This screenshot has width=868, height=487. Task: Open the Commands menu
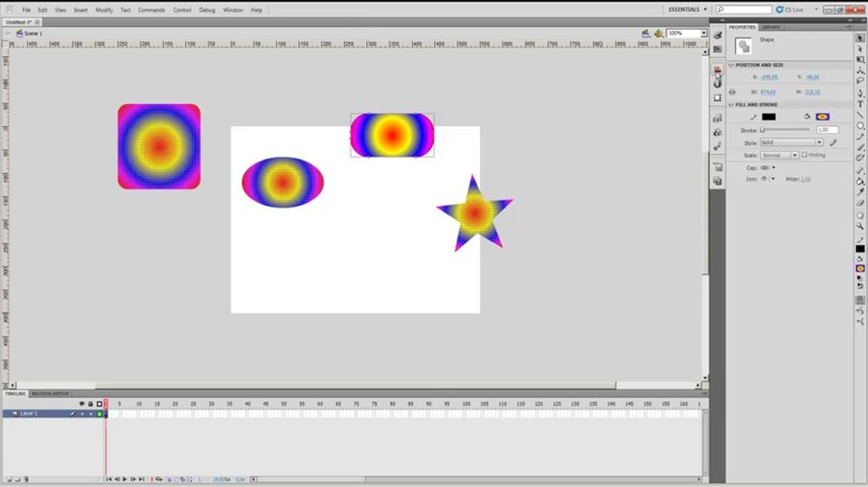152,10
